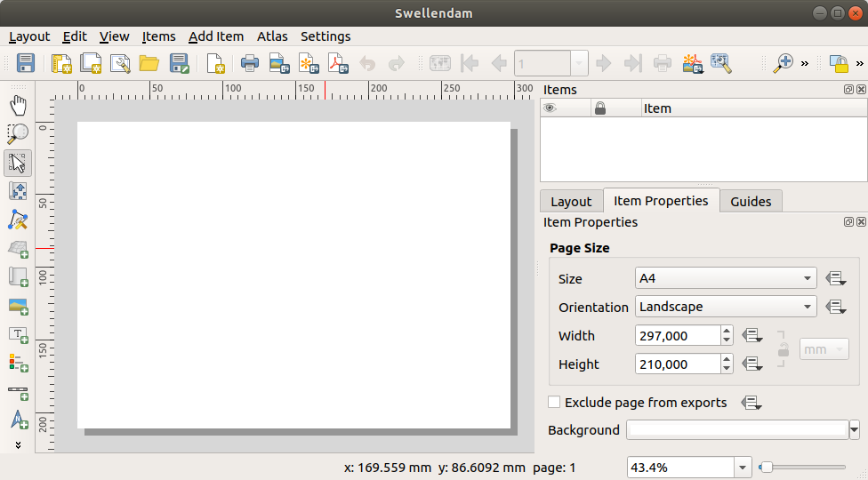The height and width of the screenshot is (480, 868).
Task: Select the Add Label tool
Action: pos(18,335)
